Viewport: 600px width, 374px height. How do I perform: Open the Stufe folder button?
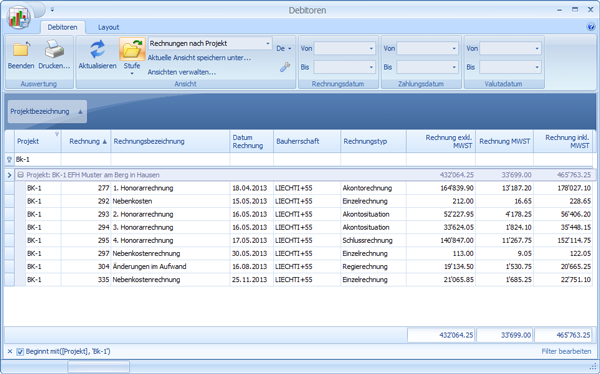(132, 49)
